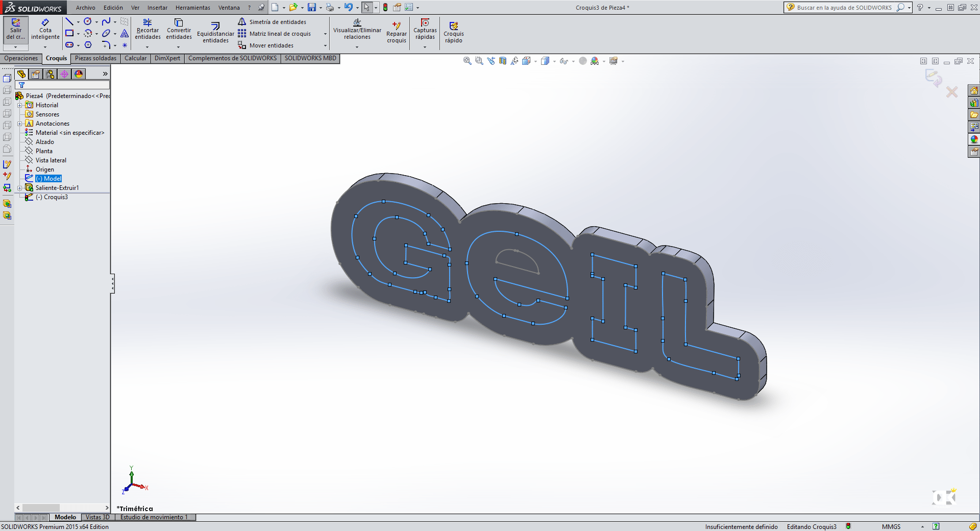The image size is (980, 531).
Task: Open Capturas rápidas quick snaps
Action: (x=425, y=29)
